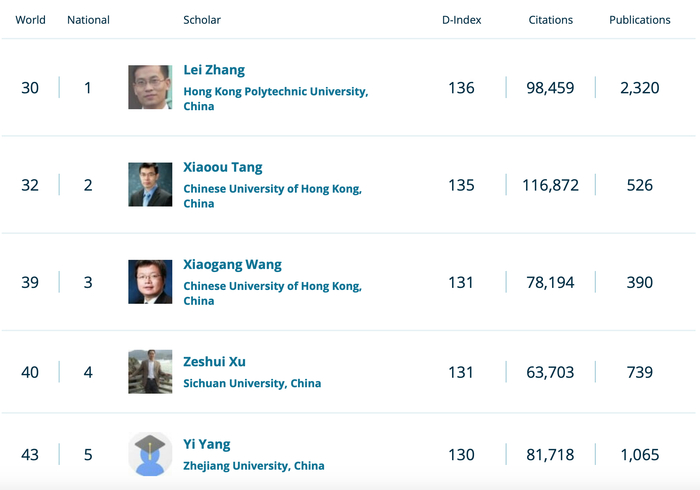Click the D-Index column header
The width and height of the screenshot is (700, 490).
pyautogui.click(x=461, y=20)
